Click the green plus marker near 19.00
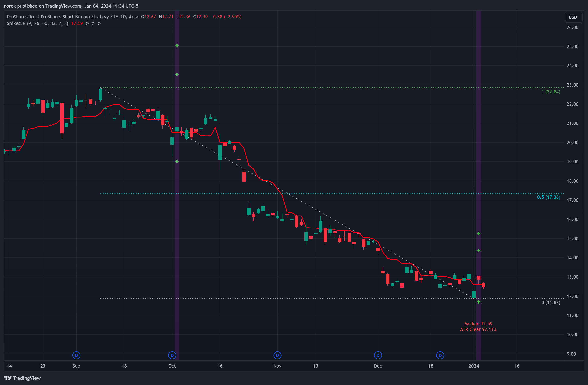The width and height of the screenshot is (588, 385). (x=177, y=161)
